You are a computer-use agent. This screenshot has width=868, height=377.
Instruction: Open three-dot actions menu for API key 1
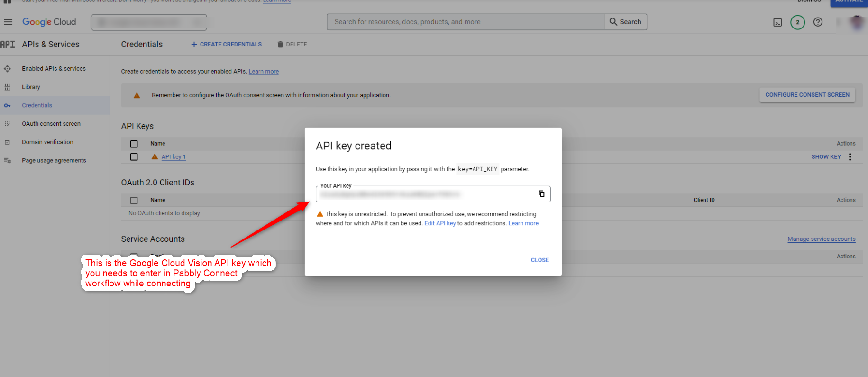tap(850, 157)
